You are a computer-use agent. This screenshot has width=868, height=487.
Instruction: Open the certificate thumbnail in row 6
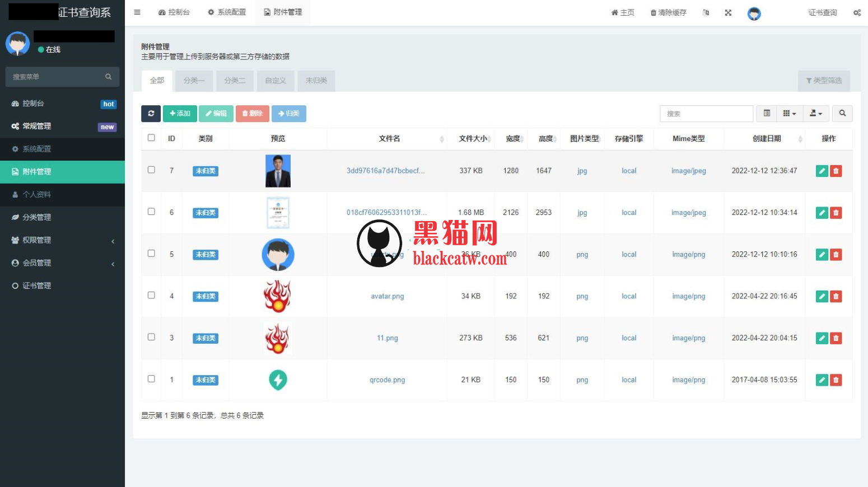click(278, 213)
